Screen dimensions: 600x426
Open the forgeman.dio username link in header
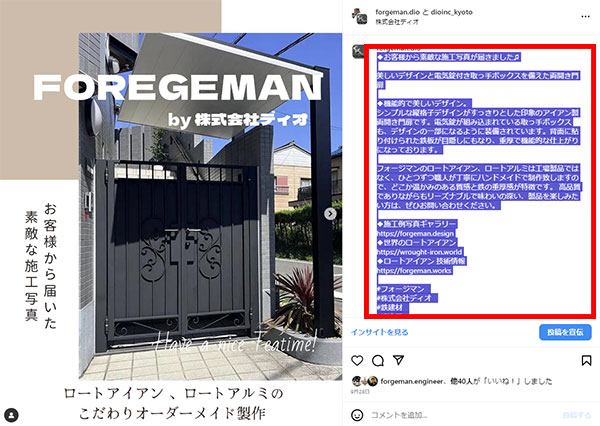(x=397, y=12)
